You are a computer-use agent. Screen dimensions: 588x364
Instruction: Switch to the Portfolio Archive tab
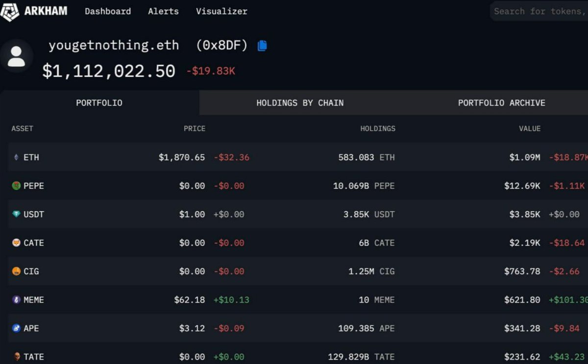coord(501,103)
